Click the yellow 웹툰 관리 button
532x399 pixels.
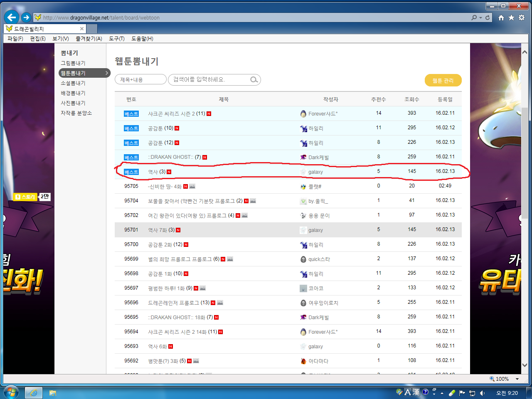click(443, 81)
